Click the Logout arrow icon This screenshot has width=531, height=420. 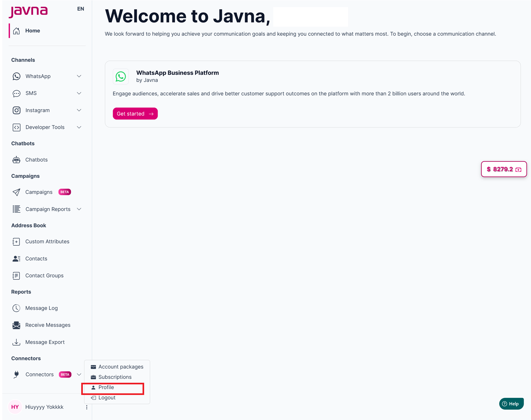(x=93, y=398)
